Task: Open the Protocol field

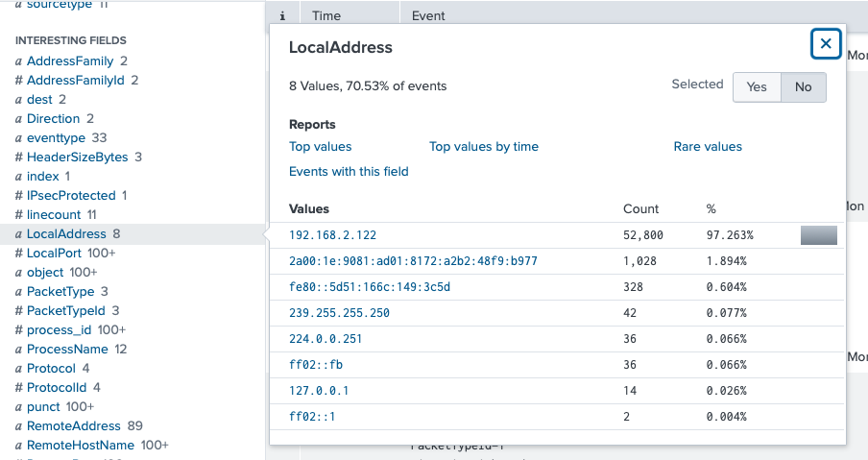Action: tap(51, 368)
